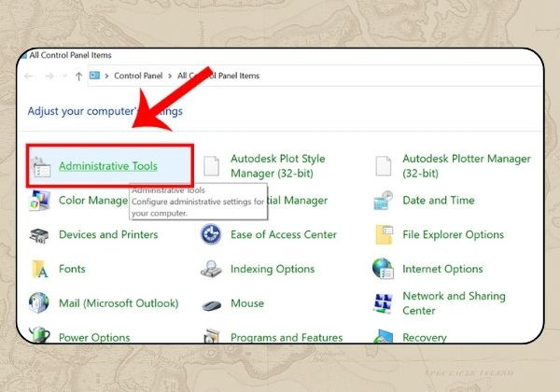This screenshot has height=392, width=560.
Task: Select Control Panel in the address breadcrumb
Action: pos(138,76)
